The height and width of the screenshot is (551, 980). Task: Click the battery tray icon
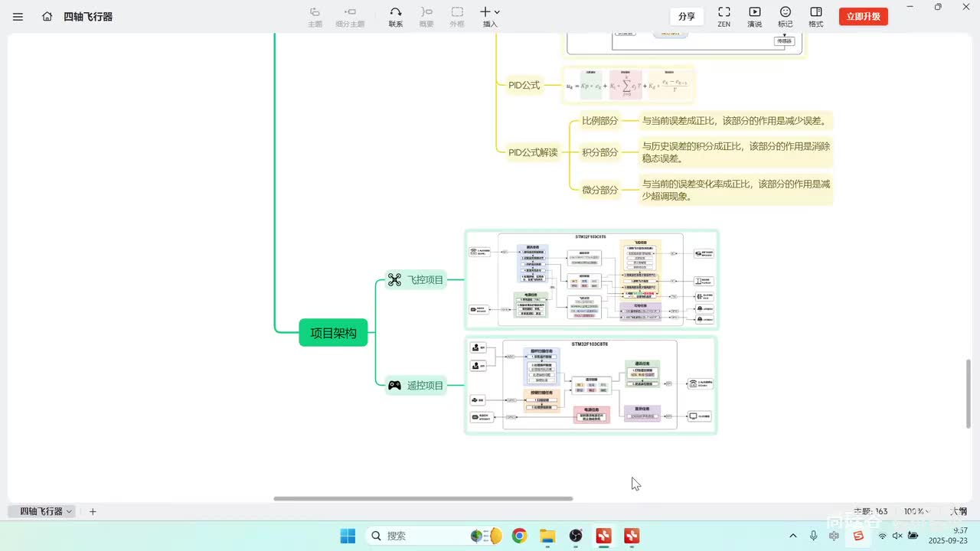click(x=913, y=536)
